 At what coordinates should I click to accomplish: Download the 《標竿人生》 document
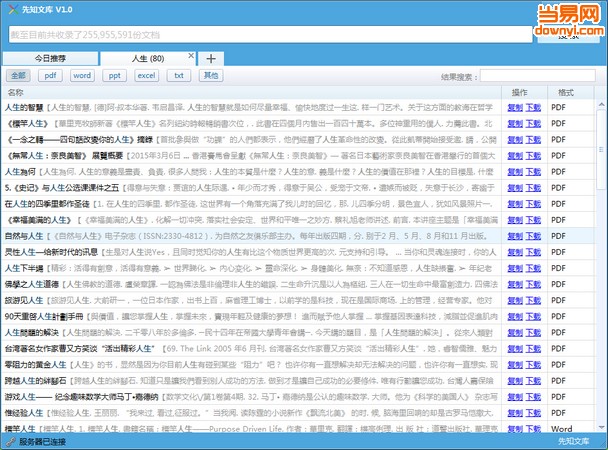(x=533, y=124)
